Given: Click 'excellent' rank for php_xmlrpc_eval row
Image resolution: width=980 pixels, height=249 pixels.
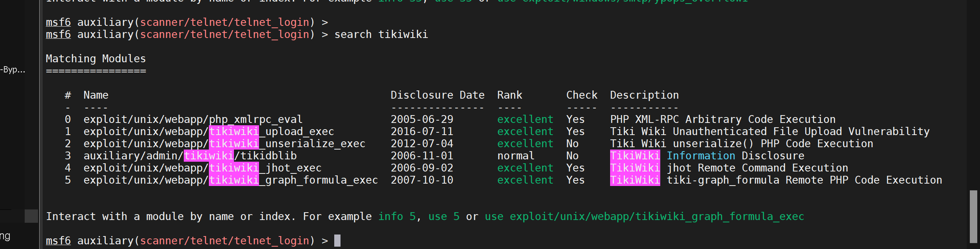Looking at the screenshot, I should pyautogui.click(x=525, y=119).
